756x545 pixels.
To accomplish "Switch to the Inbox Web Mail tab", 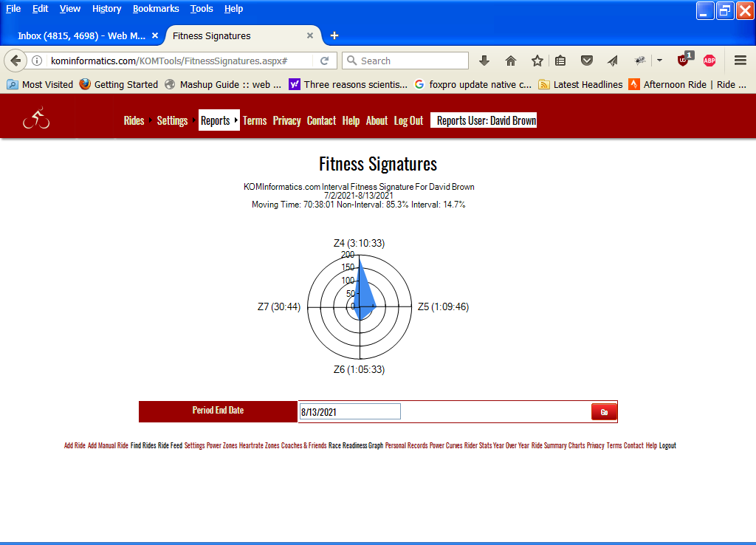I will (x=81, y=35).
